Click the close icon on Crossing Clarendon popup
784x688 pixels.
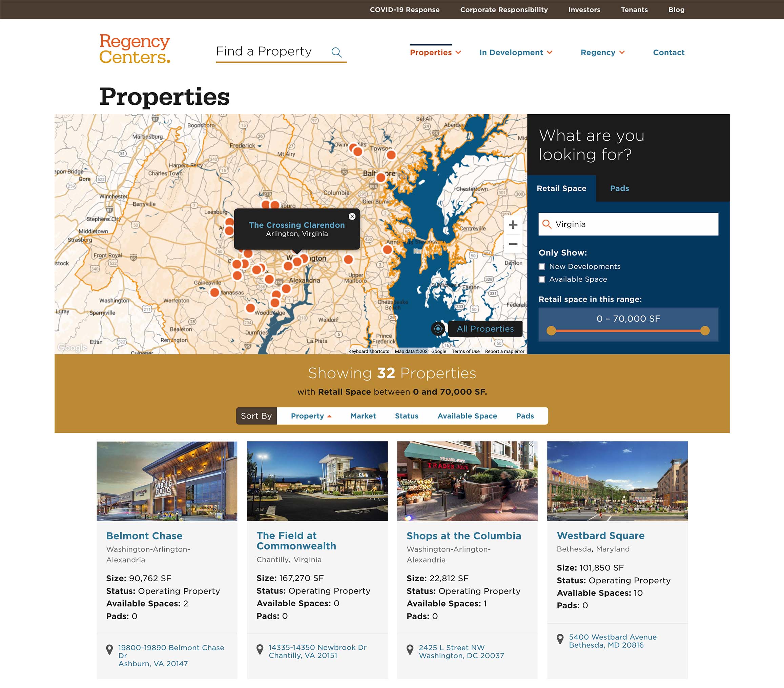click(x=351, y=215)
